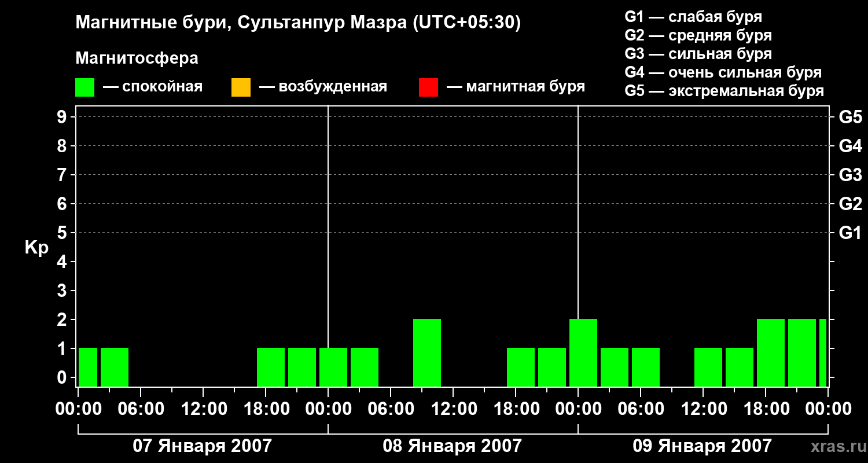This screenshot has width=868, height=463.
Task: Click the yellow "возбужденная" legend swatch
Action: point(241,87)
